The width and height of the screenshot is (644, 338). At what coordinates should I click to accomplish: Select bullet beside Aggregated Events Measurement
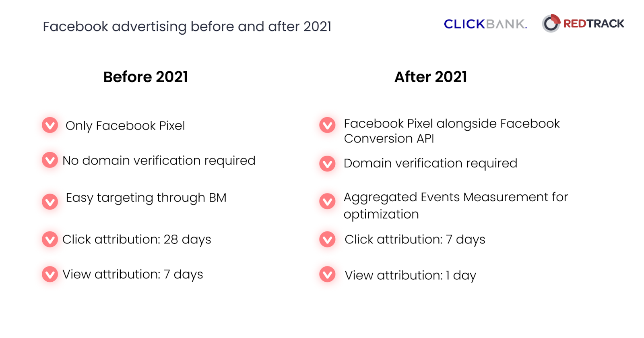tap(327, 201)
